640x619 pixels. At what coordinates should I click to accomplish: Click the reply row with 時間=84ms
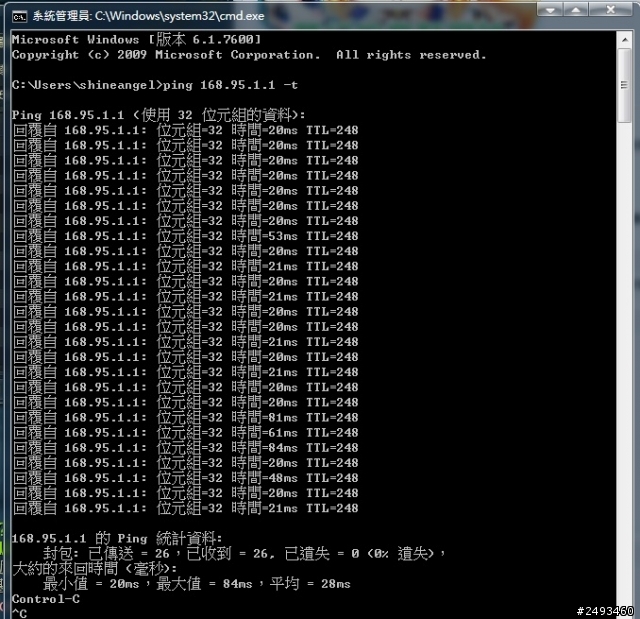coord(186,448)
